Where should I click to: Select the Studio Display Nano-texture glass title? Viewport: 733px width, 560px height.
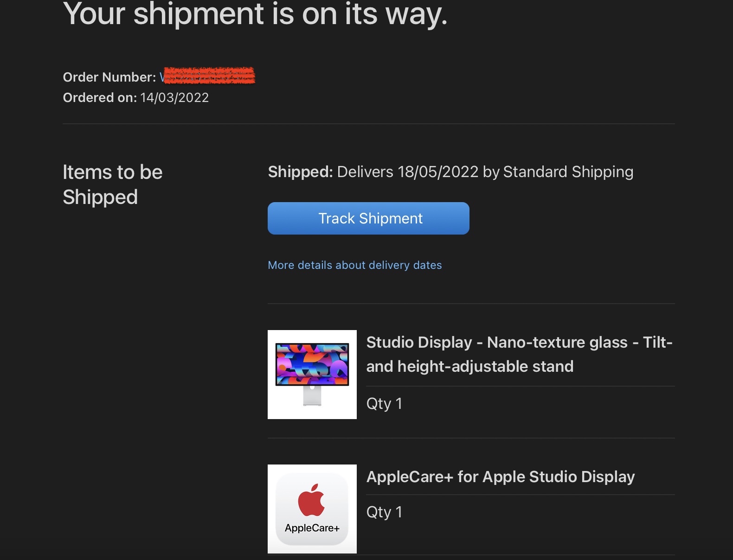pyautogui.click(x=519, y=354)
